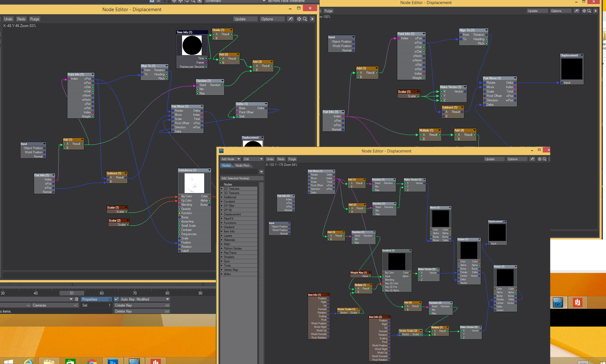Collapse the Turbulence (1) node
606x364 pixels.
click(209, 170)
